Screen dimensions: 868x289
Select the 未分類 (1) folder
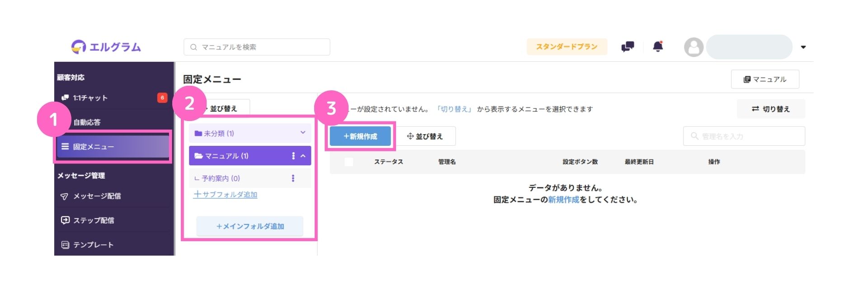[250, 133]
